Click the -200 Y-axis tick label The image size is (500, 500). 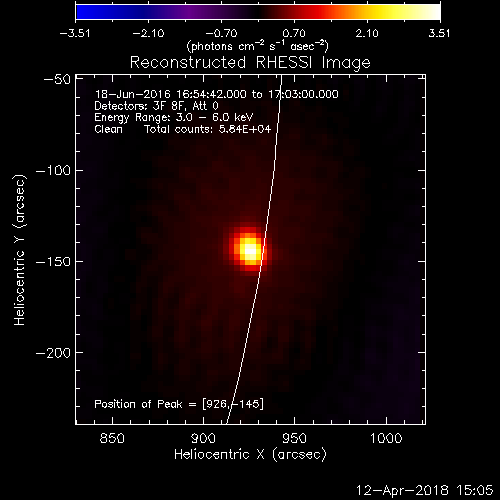53,353
